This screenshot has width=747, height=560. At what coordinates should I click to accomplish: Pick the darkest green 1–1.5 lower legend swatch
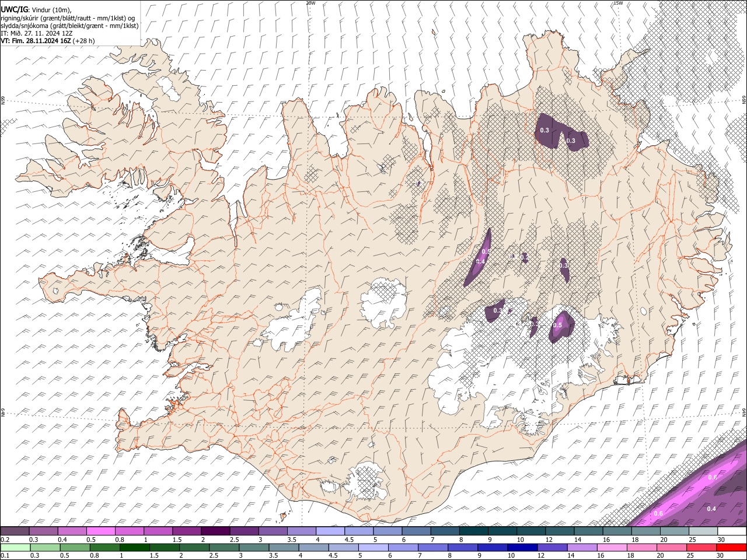coord(135,547)
